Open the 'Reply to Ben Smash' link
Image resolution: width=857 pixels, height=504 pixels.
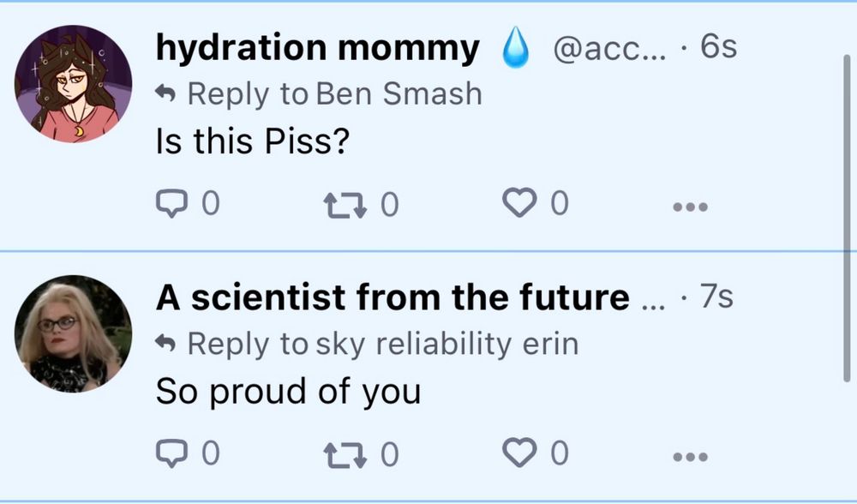319,93
